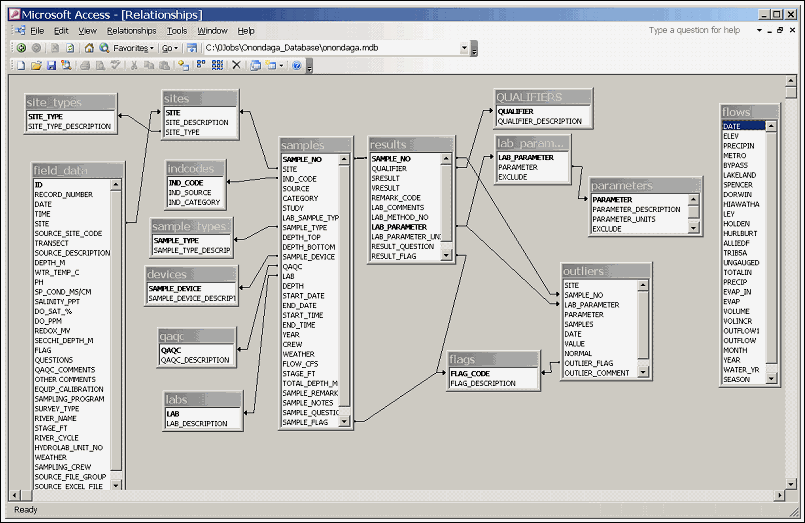Open the Help menu
The width and height of the screenshot is (805, 523).
tap(245, 31)
